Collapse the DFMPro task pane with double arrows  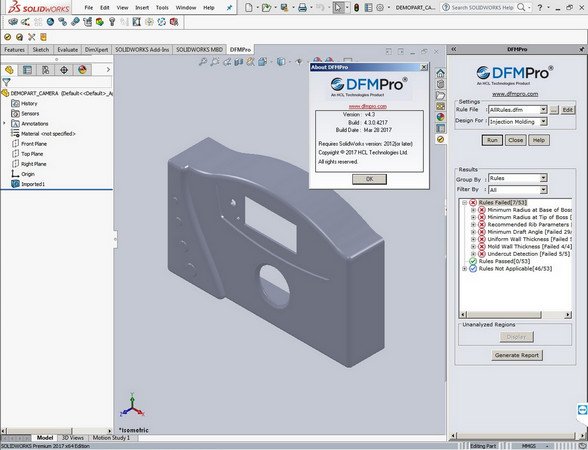pos(453,49)
